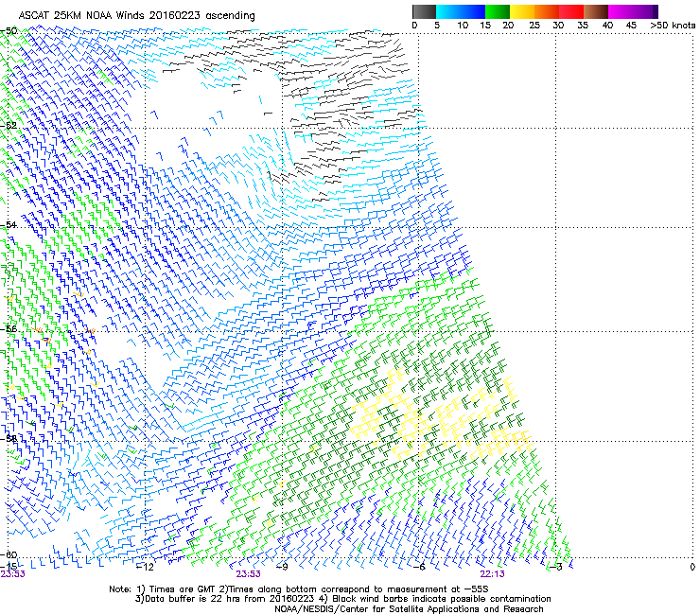Click the '-9' longitude axis label
Viewport: 700px width, 615px height.
pos(282,567)
